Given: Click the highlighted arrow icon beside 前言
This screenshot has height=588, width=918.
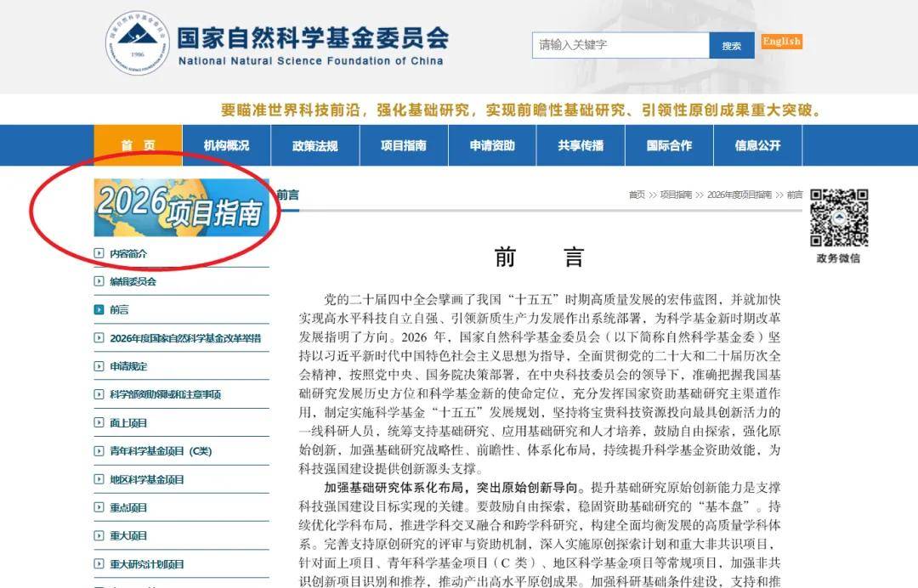Looking at the screenshot, I should pyautogui.click(x=99, y=310).
